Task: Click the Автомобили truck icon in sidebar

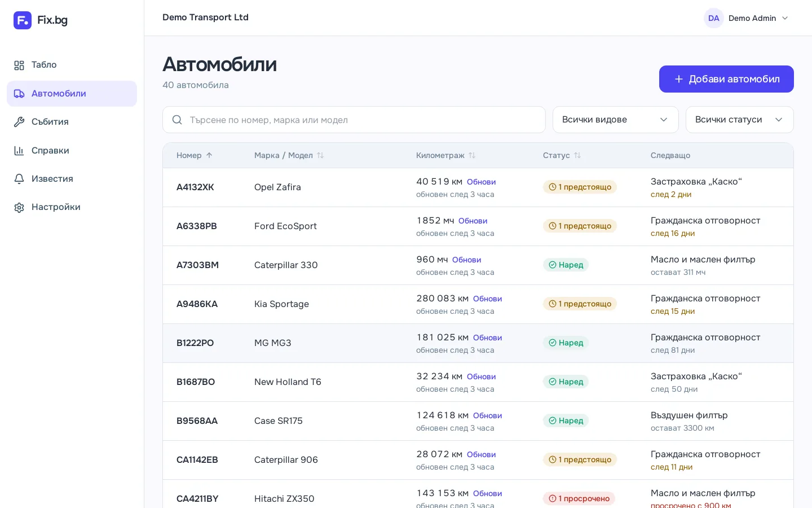Action: [19, 94]
